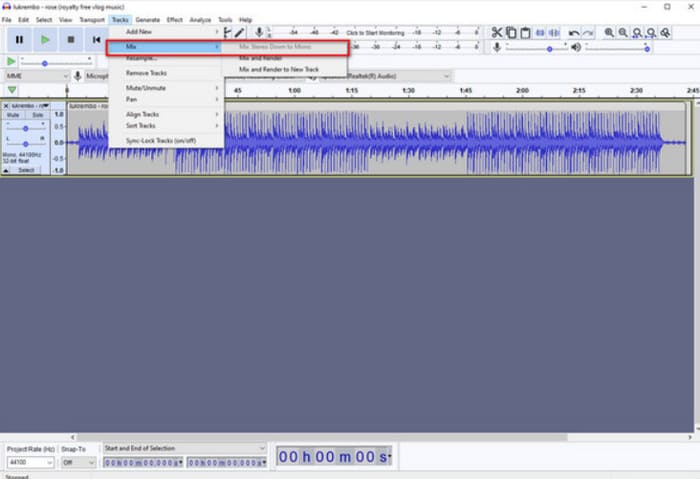The height and width of the screenshot is (479, 700).
Task: Open the Effect menu
Action: (x=175, y=20)
